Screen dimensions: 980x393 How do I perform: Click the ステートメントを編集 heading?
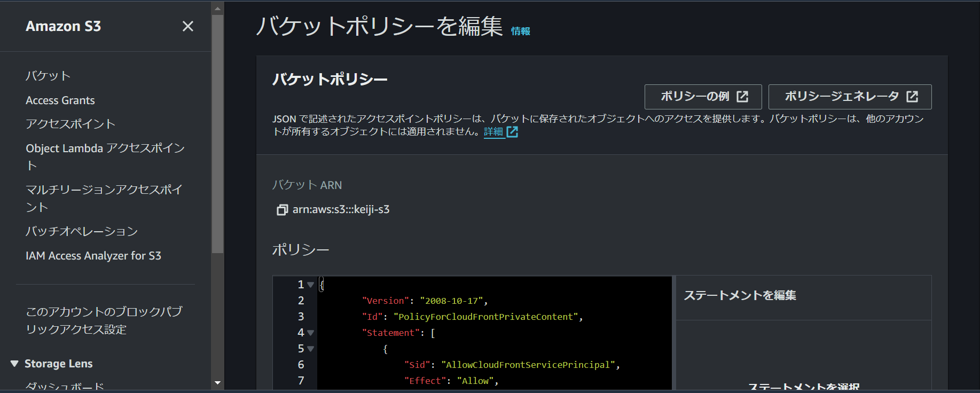point(740,295)
